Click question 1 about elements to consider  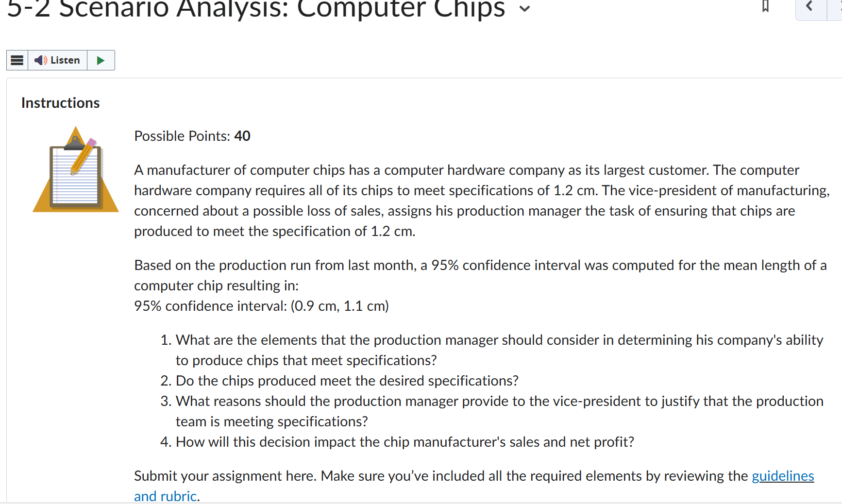(x=492, y=350)
